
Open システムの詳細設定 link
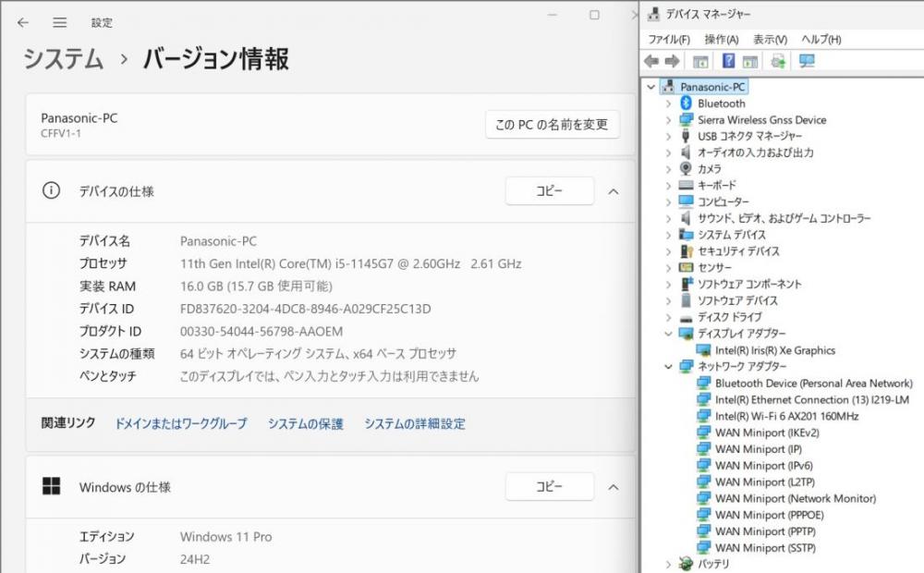[x=414, y=423]
